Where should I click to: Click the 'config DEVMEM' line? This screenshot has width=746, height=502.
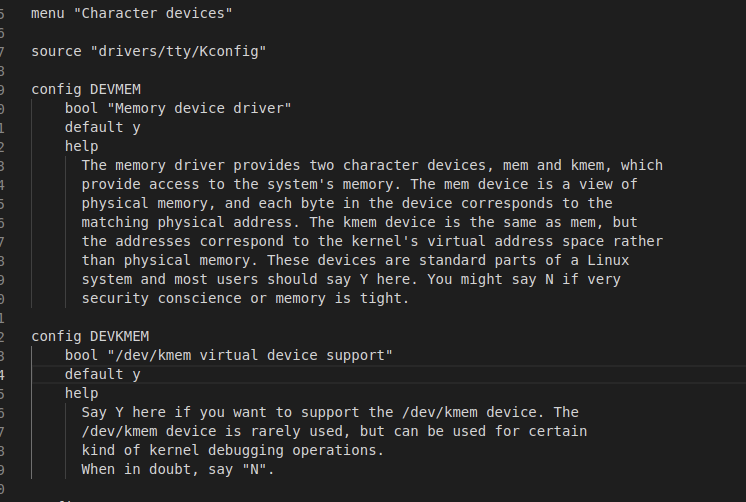(86, 89)
